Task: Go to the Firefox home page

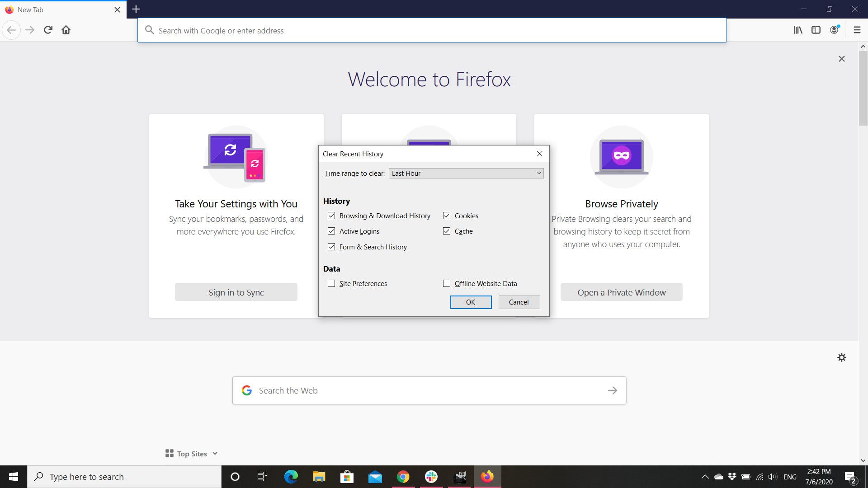Action: pyautogui.click(x=66, y=30)
